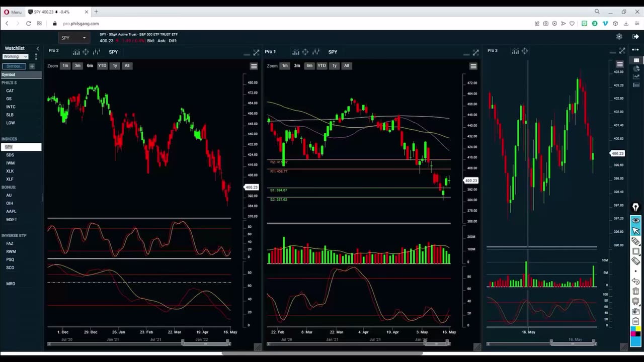Screen dimensions: 644x362
Task: Open indicators icon in Pro 1 header
Action: 296,52
